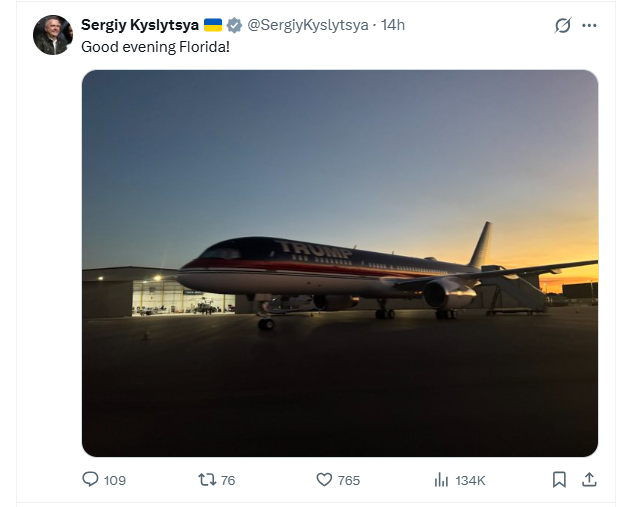
Task: Open Sergiy Kyslytsya's profile picture
Action: [52, 35]
